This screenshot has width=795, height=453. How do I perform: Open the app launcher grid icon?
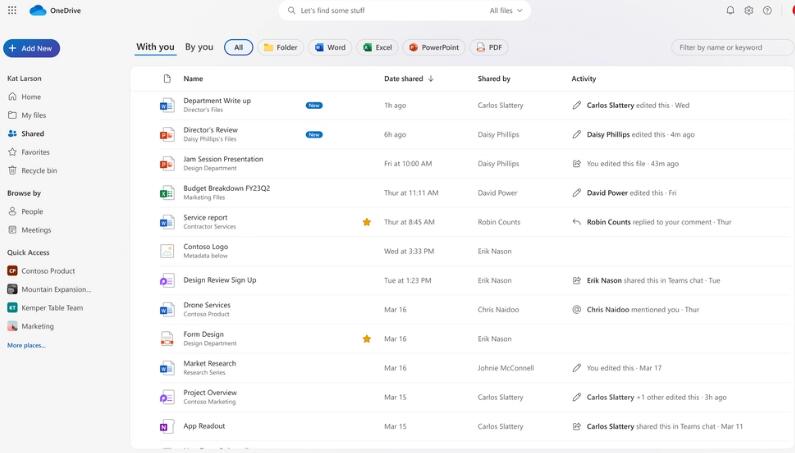(12, 10)
